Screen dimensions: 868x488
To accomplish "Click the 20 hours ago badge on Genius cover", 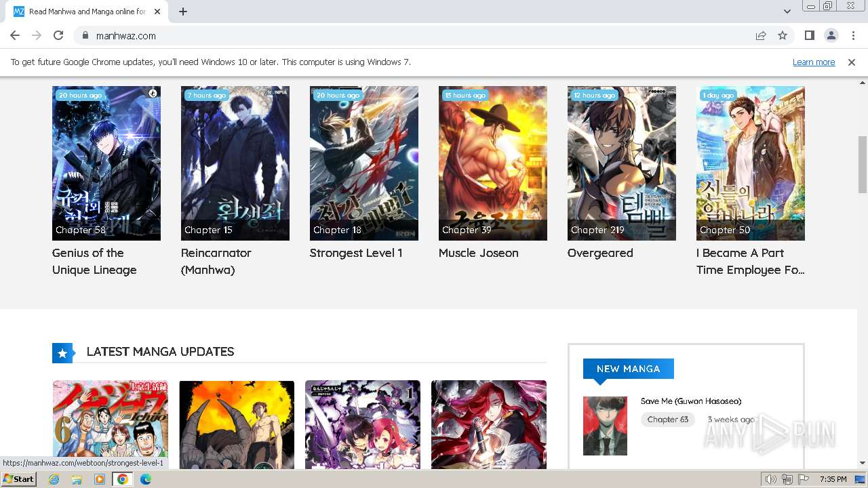I will [x=80, y=95].
